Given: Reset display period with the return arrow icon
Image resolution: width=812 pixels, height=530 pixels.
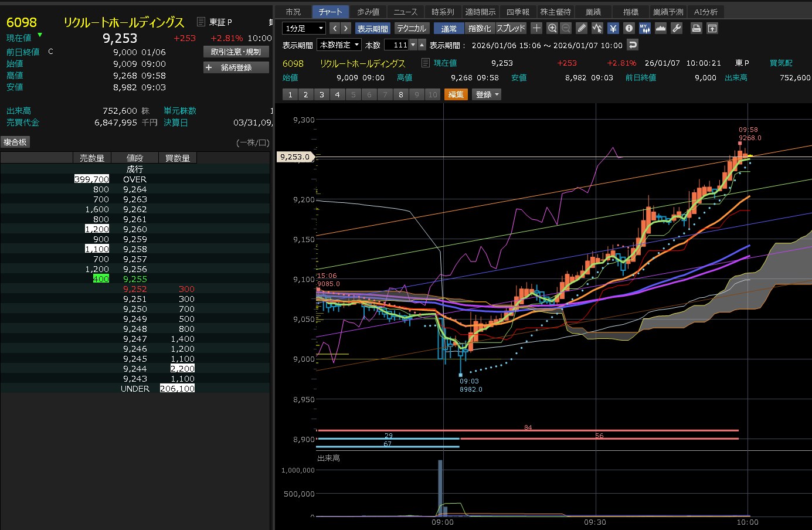Looking at the screenshot, I should click(x=632, y=45).
